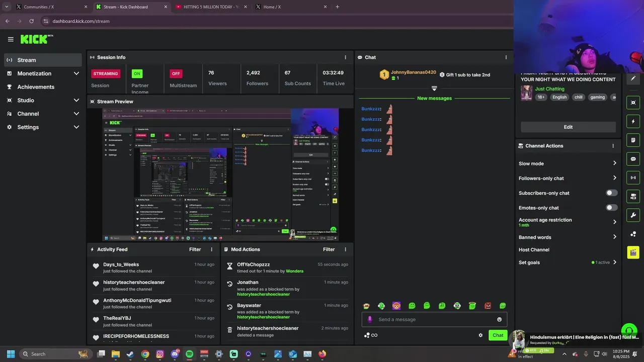Open Mod Actions three-dot options
644x362 pixels.
[x=345, y=249]
